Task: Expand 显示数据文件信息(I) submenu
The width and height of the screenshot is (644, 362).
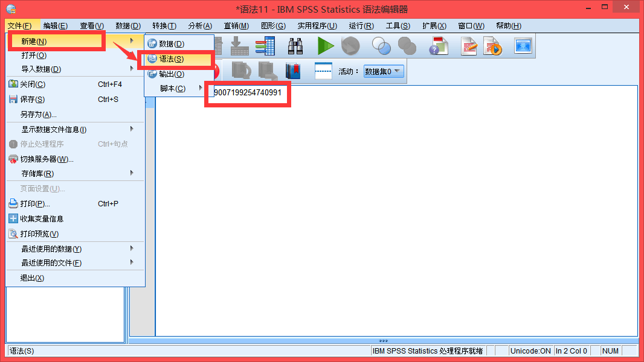Action: pos(132,129)
